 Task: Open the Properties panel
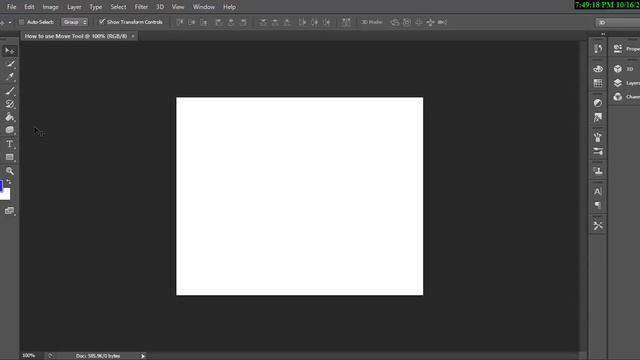[x=626, y=49]
